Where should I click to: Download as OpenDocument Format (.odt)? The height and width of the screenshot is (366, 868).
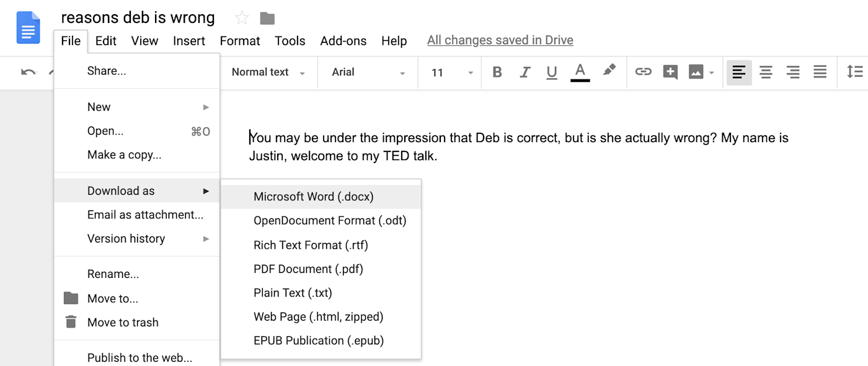pyautogui.click(x=321, y=221)
